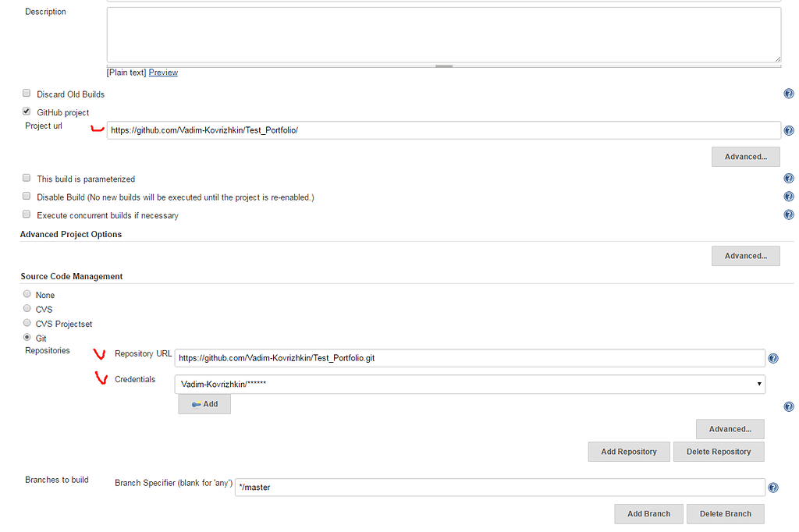Click the Add Repository button
The height and width of the screenshot is (532, 799).
click(628, 451)
